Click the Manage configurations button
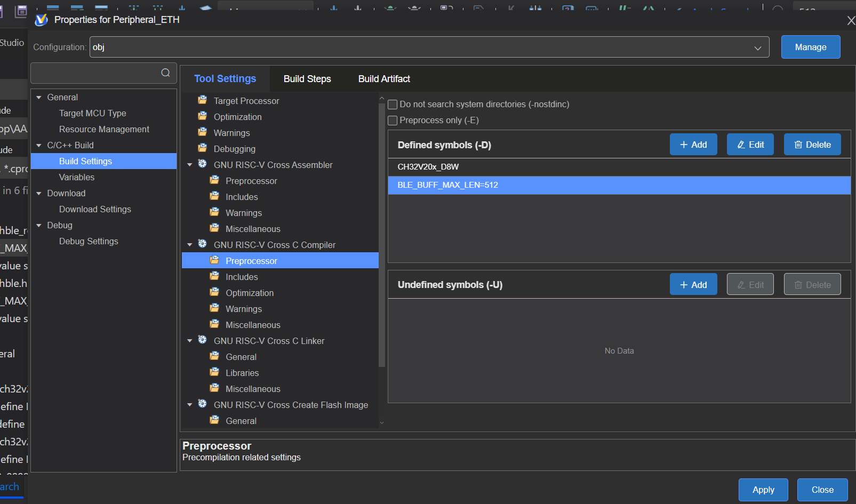The image size is (856, 504). pyautogui.click(x=811, y=47)
